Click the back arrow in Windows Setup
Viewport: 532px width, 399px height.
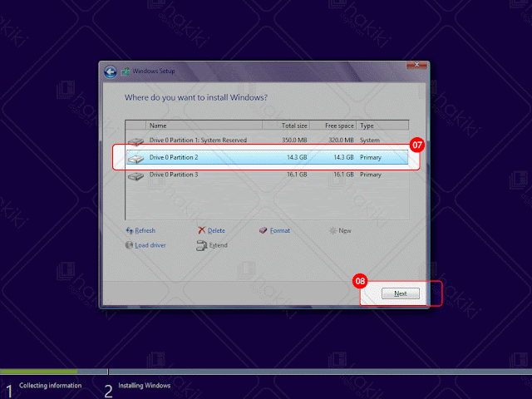[111, 71]
